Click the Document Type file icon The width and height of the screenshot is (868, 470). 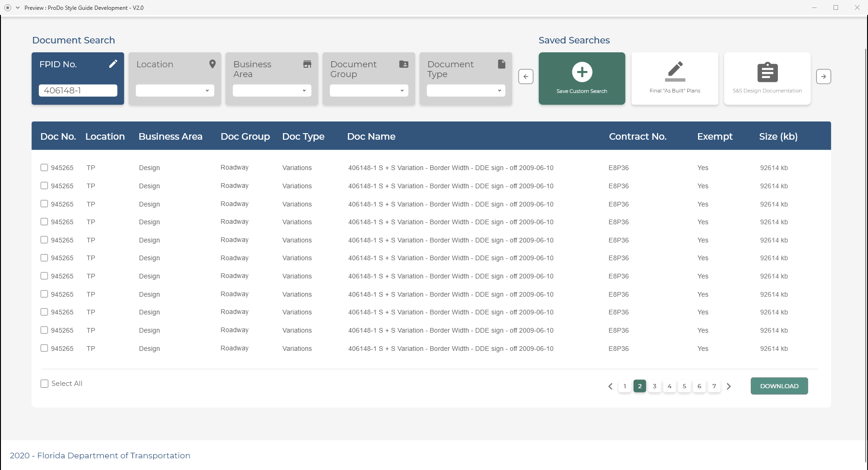pyautogui.click(x=501, y=64)
